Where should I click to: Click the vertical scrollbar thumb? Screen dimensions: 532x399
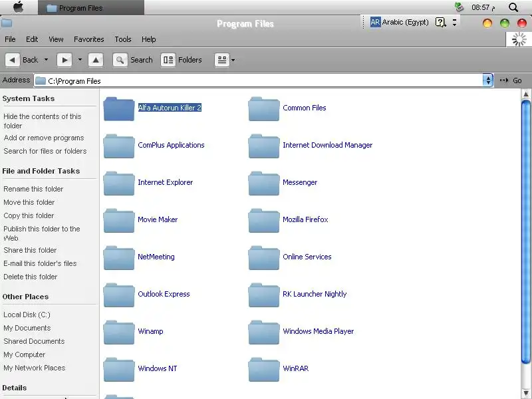tap(526, 232)
